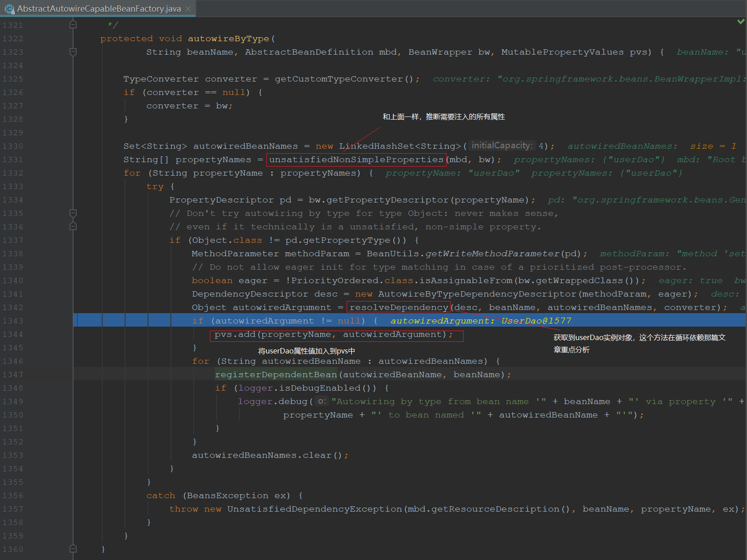Image resolution: width=747 pixels, height=560 pixels.
Task: Click the initialCapacity parameter hint
Action: (x=502, y=146)
